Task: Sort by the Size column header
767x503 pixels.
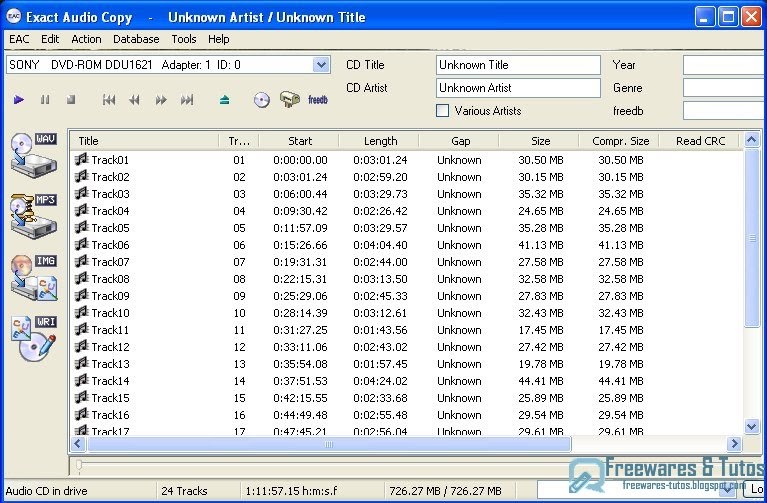Action: coord(540,141)
